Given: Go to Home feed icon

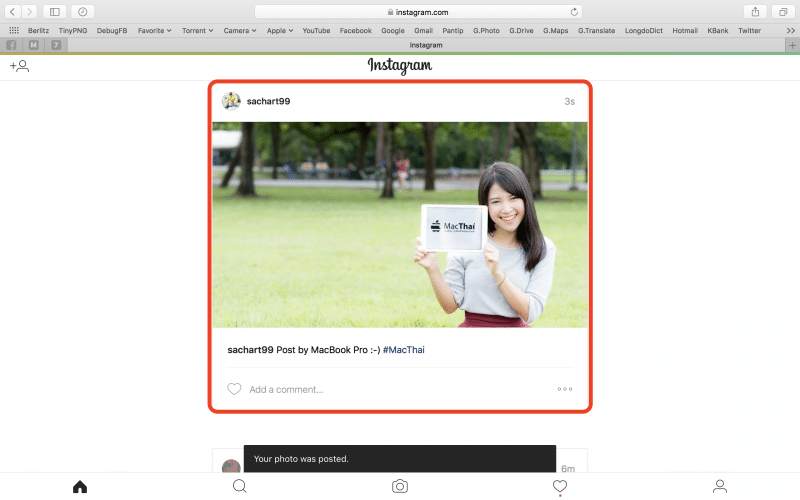Looking at the screenshot, I should 80,486.
